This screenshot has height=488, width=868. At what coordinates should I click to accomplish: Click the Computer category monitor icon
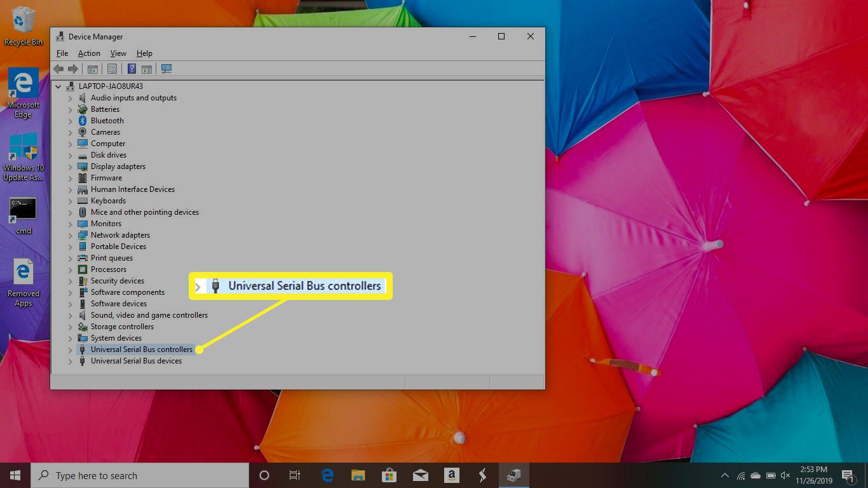pyautogui.click(x=82, y=144)
